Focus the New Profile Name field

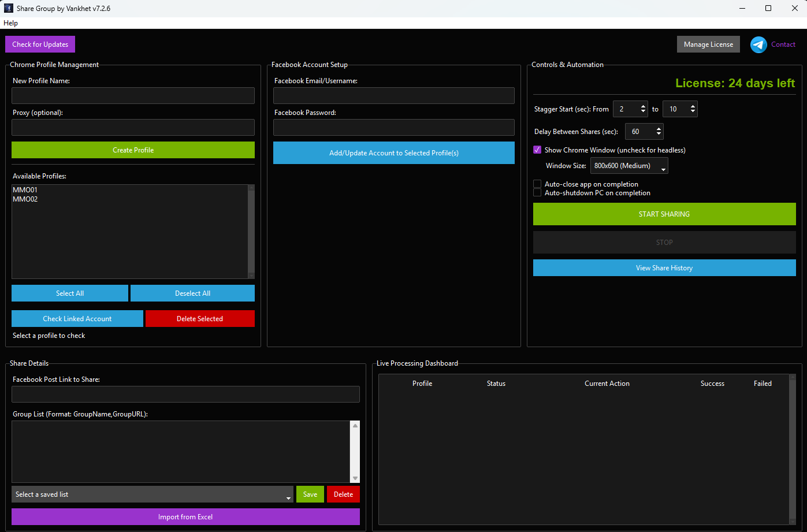(x=133, y=95)
